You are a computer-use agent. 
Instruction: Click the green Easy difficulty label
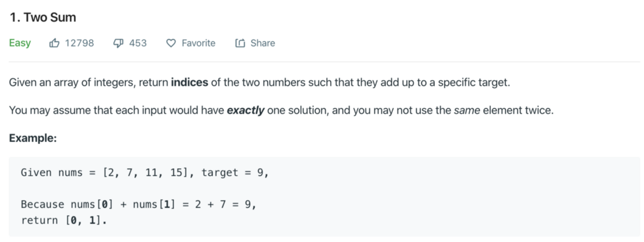pyautogui.click(x=20, y=43)
